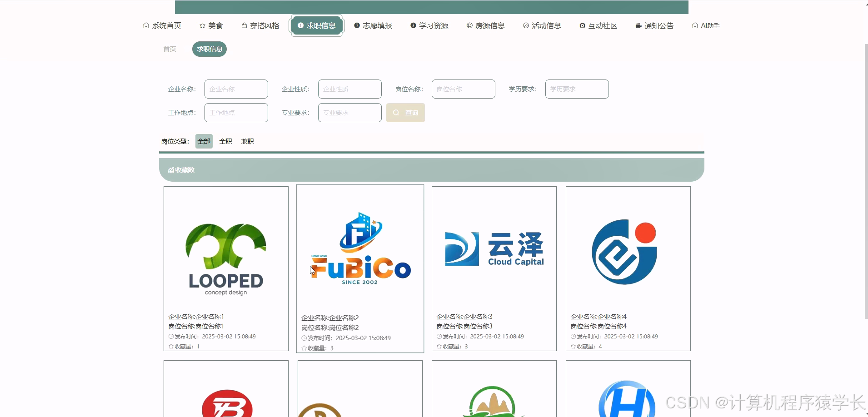
Task: Click the star 收藏量 icon on 企业名称3 card
Action: (x=439, y=346)
